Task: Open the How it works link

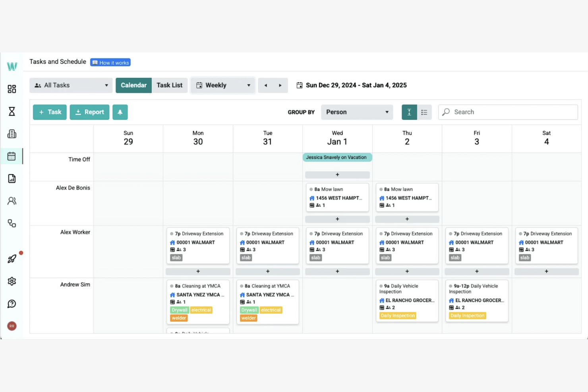Action: click(x=110, y=62)
